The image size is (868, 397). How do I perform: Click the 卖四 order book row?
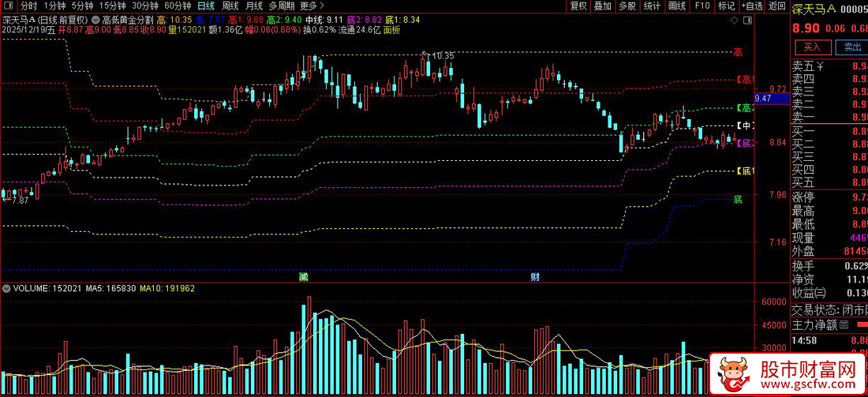click(829, 79)
